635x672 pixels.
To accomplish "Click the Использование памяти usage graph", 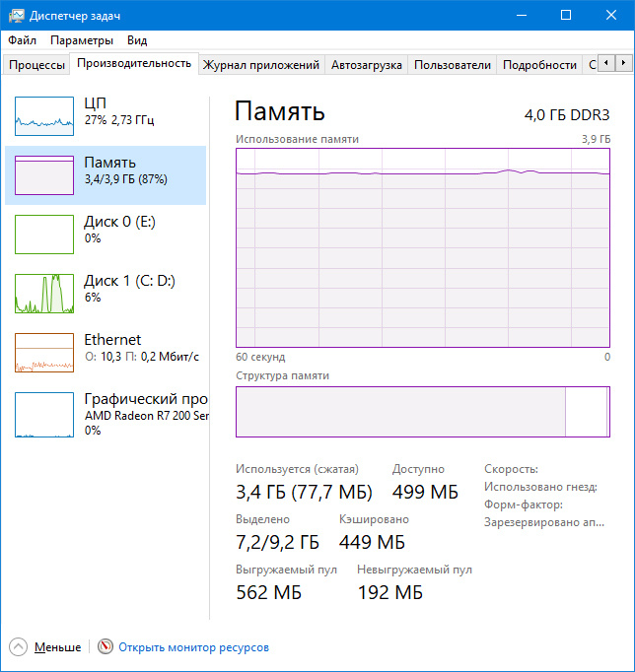I will coord(423,247).
